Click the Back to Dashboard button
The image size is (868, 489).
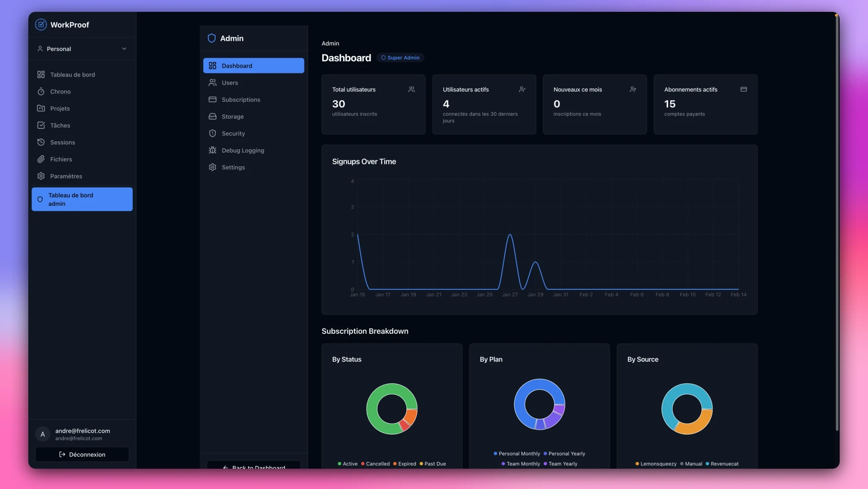[254, 465]
